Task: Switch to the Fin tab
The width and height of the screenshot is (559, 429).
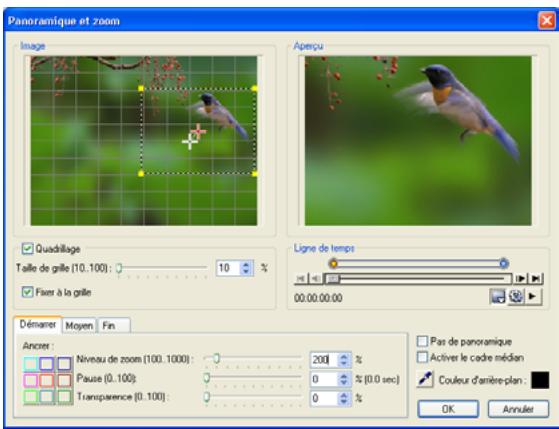Action: click(114, 326)
